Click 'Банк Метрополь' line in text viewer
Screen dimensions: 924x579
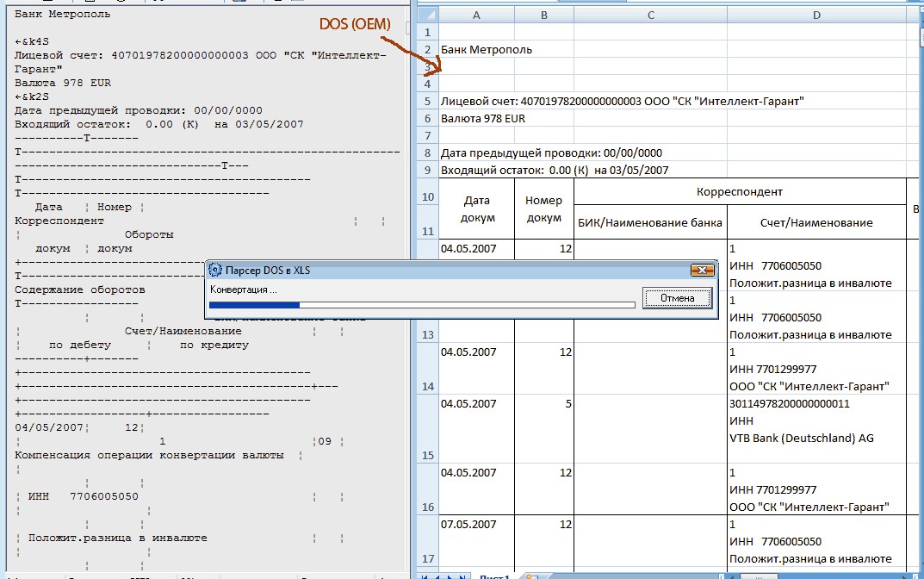click(63, 14)
